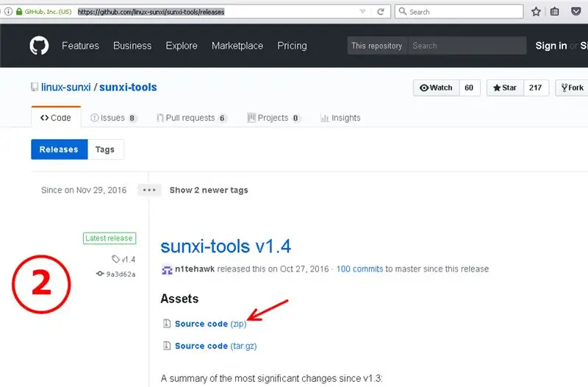Click the archive icon beside Source code (tar.gz)
Viewport: 588px width, 387px height.
[167, 345]
